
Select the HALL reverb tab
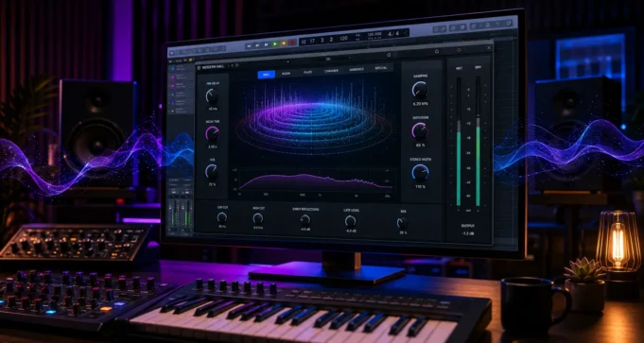click(x=266, y=75)
